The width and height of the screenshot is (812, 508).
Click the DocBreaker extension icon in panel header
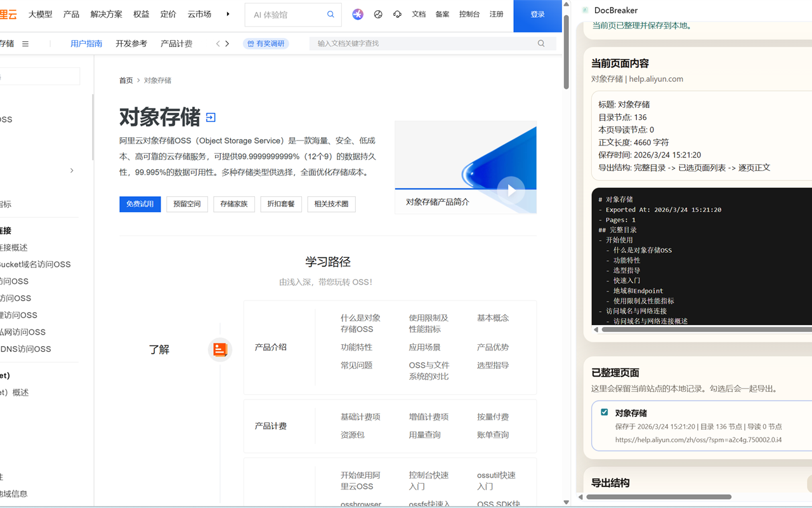pyautogui.click(x=583, y=10)
